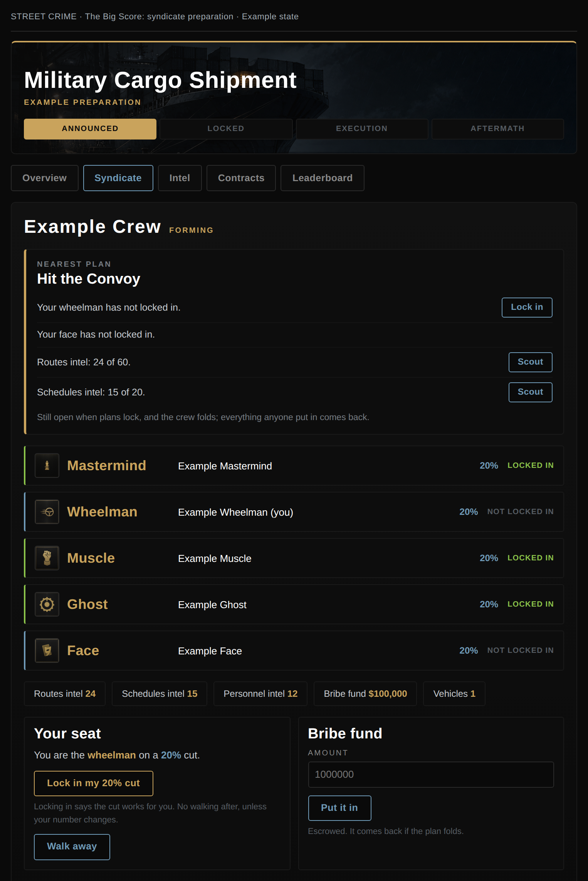Click Wheelman's NOT LOCKED IN status
The height and width of the screenshot is (881, 588).
point(520,511)
